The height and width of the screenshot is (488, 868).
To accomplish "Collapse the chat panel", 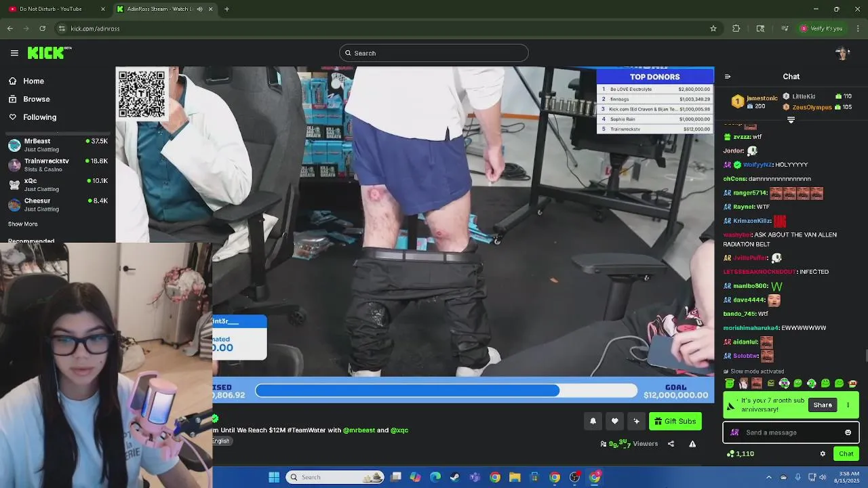I will point(728,77).
